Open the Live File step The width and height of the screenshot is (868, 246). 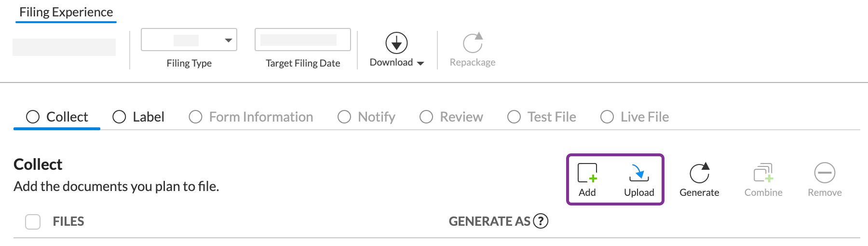coord(635,117)
